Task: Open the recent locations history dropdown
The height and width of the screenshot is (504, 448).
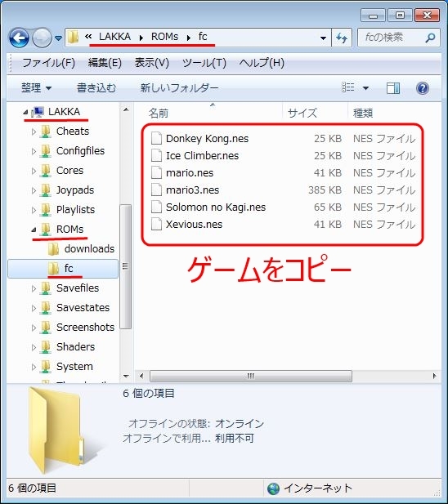Action: click(58, 38)
